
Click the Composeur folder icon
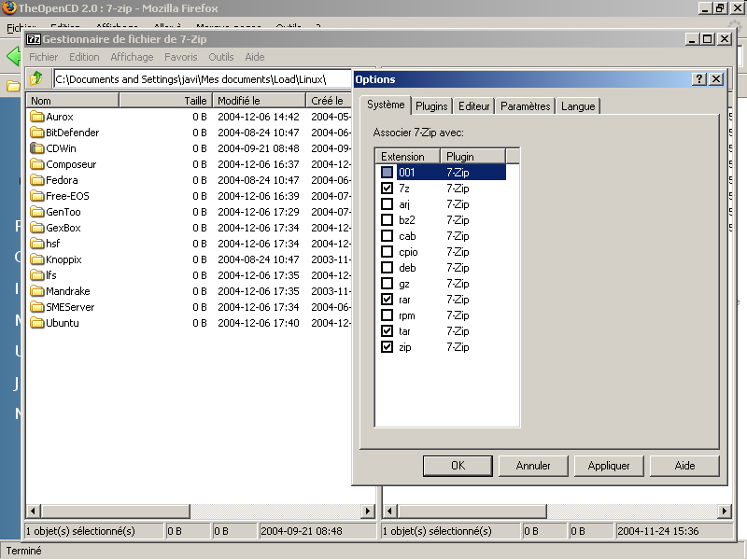point(36,164)
